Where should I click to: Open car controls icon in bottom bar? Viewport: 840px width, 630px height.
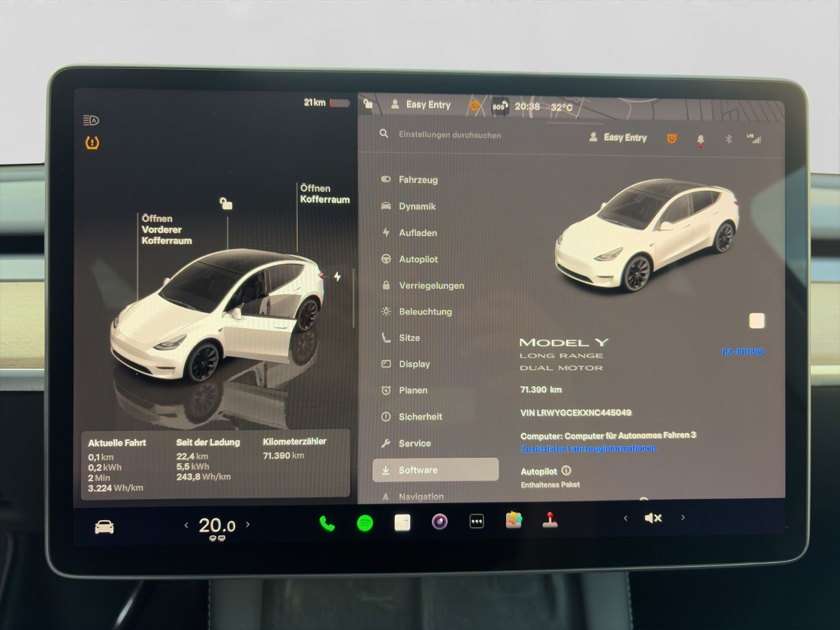coord(104,527)
